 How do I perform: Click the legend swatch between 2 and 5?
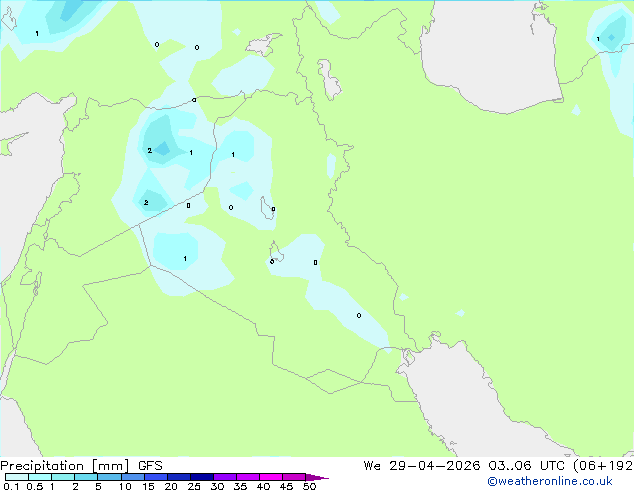click(86, 477)
